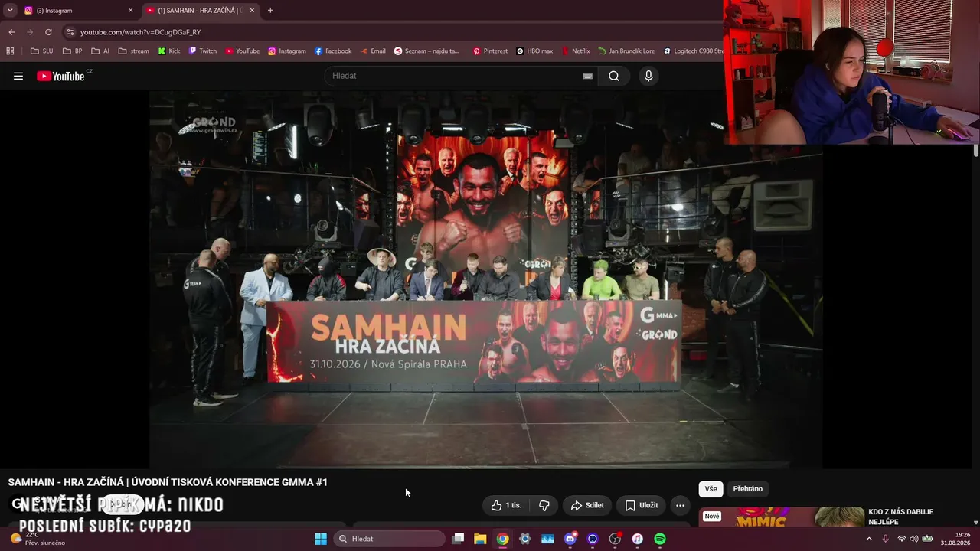Open volume control in system tray
The image size is (980, 551).
(914, 539)
